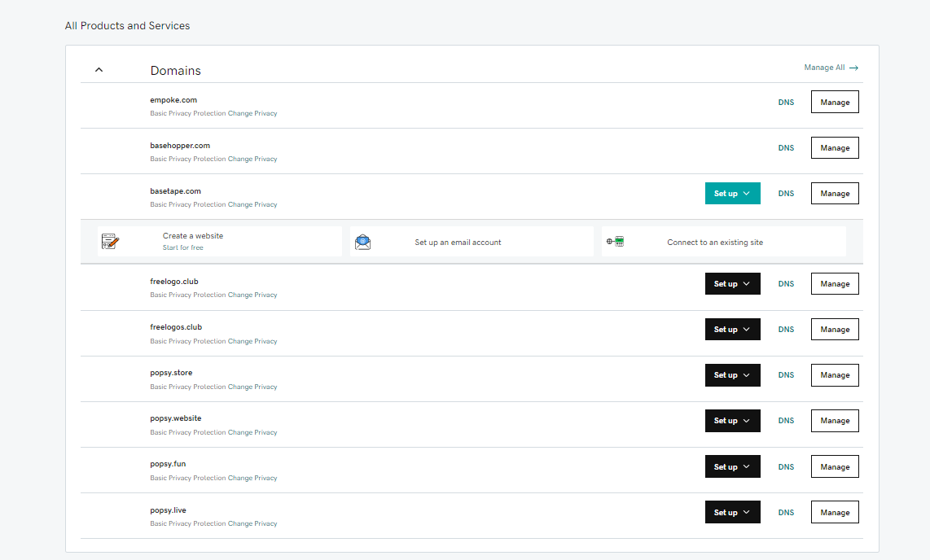Click Start for free link
This screenshot has width=930, height=560.
coord(183,247)
